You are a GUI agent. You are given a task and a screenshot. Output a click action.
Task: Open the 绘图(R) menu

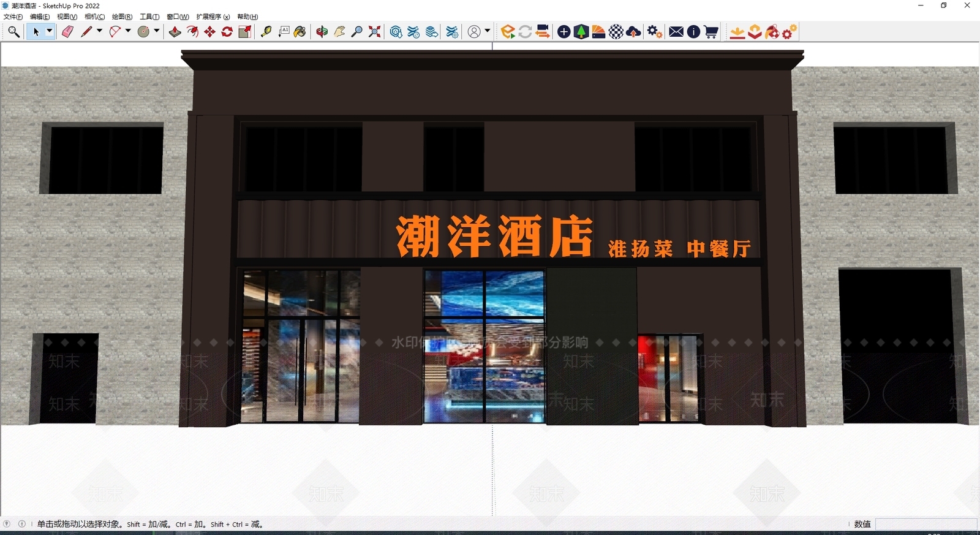pyautogui.click(x=122, y=17)
